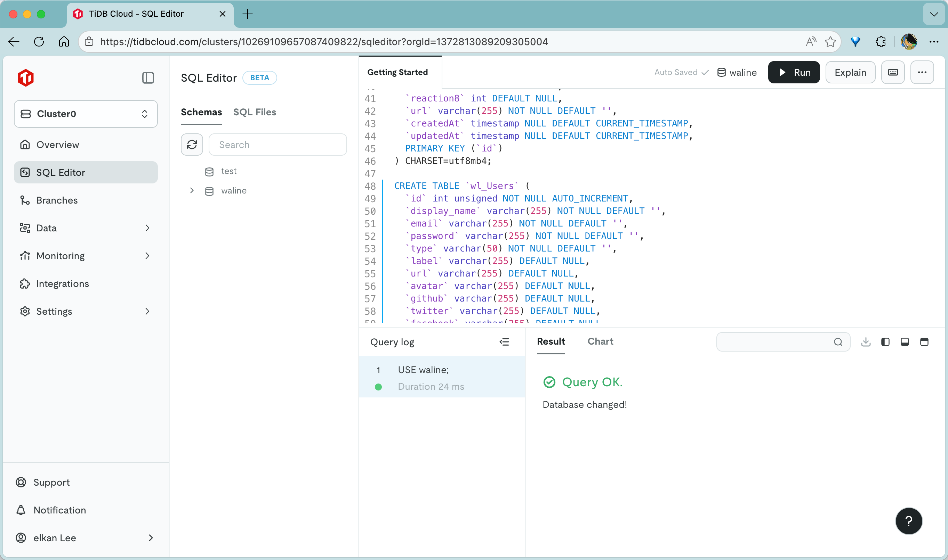Download the query results
948x560 pixels.
pos(866,342)
